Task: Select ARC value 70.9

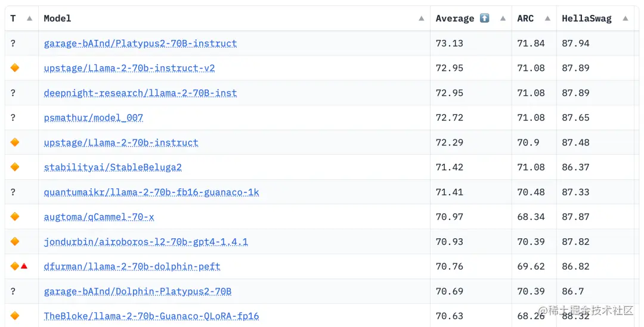Action: [x=528, y=143]
